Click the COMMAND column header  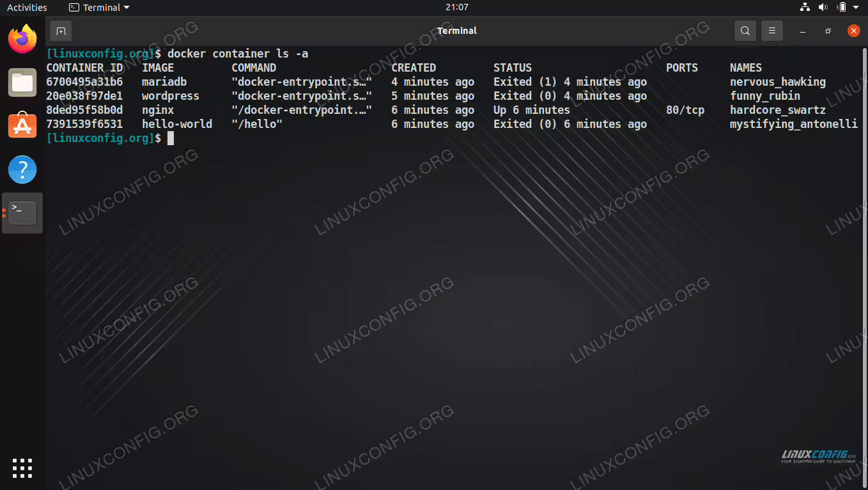pos(254,68)
